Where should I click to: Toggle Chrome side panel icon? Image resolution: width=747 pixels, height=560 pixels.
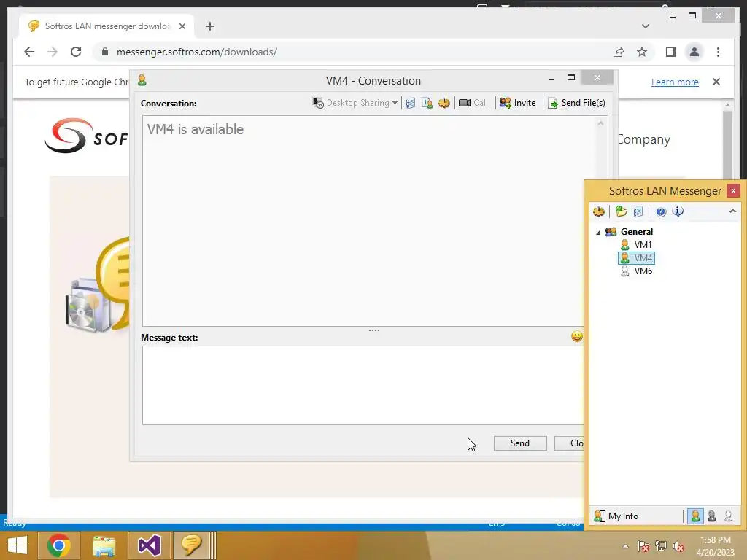pos(671,52)
